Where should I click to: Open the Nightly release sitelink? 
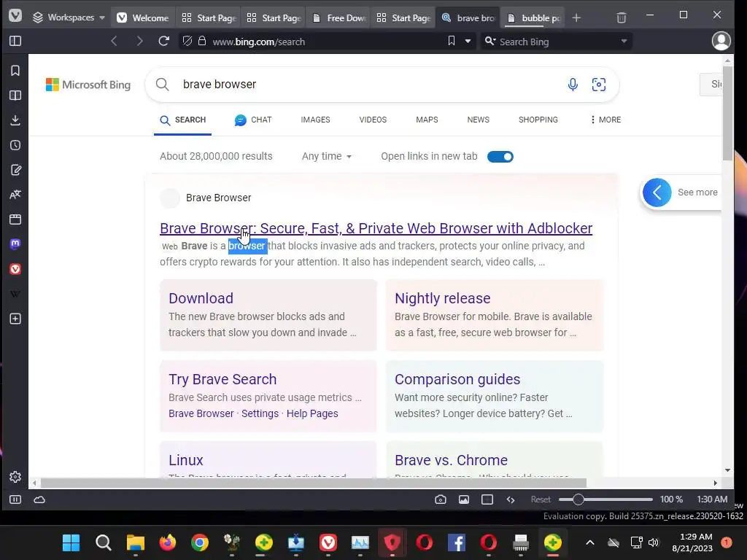click(443, 298)
